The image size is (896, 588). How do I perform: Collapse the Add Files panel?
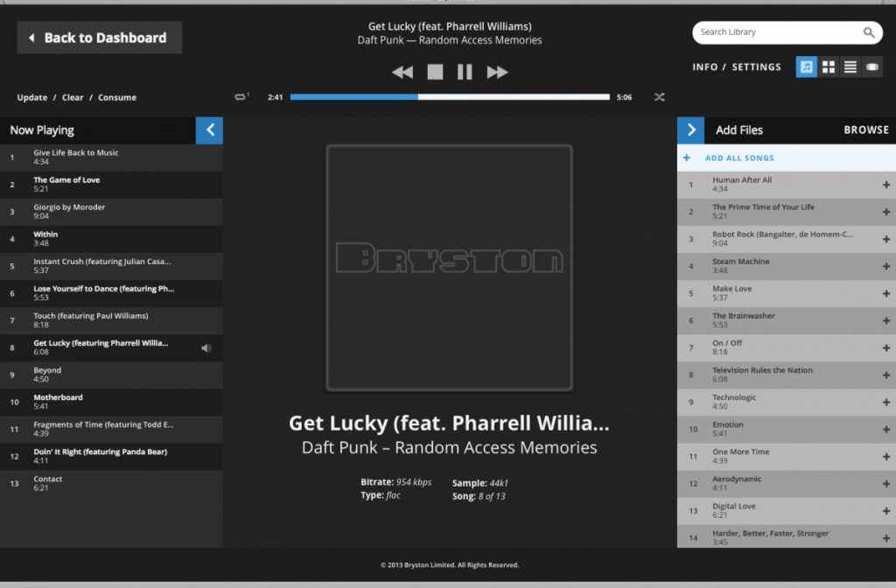click(691, 130)
